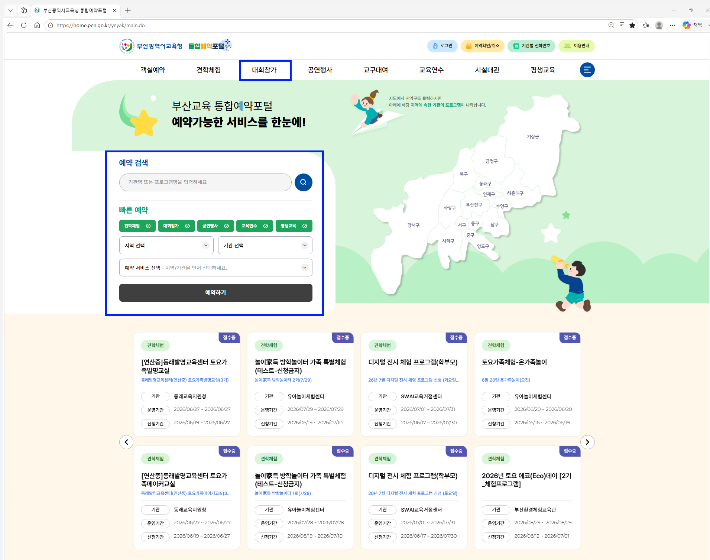
Task: Click the favorites star icon in address bar
Action: click(633, 25)
